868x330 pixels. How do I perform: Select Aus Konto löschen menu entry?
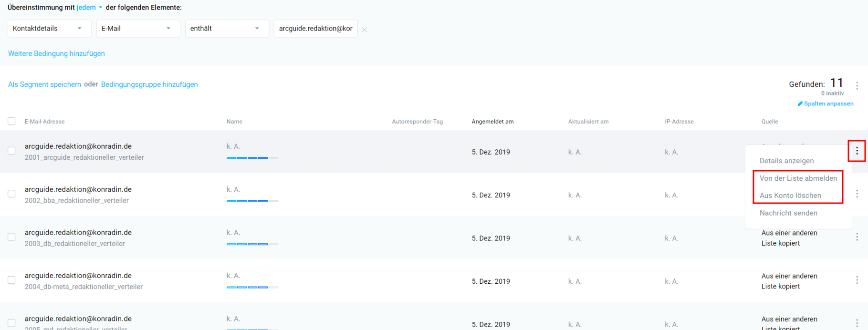(790, 196)
